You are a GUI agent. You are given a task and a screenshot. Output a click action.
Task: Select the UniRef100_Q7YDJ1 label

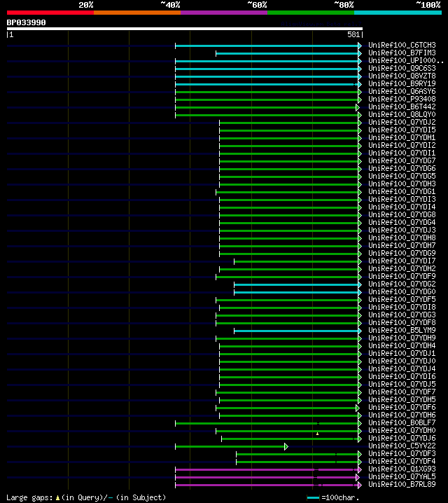(x=402, y=353)
